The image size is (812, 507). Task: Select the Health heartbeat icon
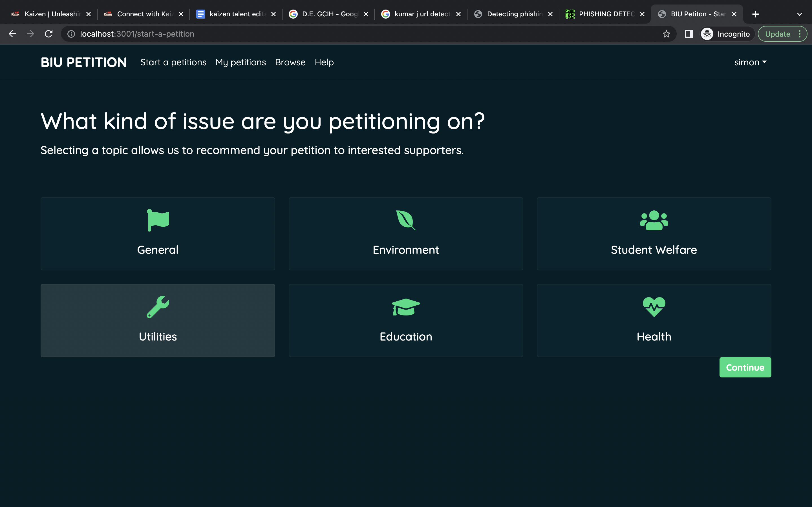click(654, 307)
